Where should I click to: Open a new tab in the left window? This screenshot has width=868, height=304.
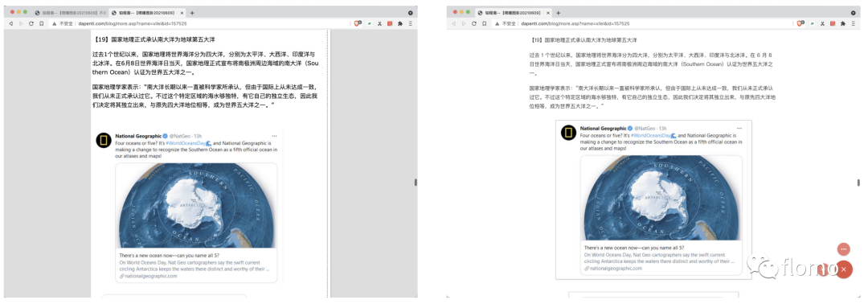[x=192, y=13]
